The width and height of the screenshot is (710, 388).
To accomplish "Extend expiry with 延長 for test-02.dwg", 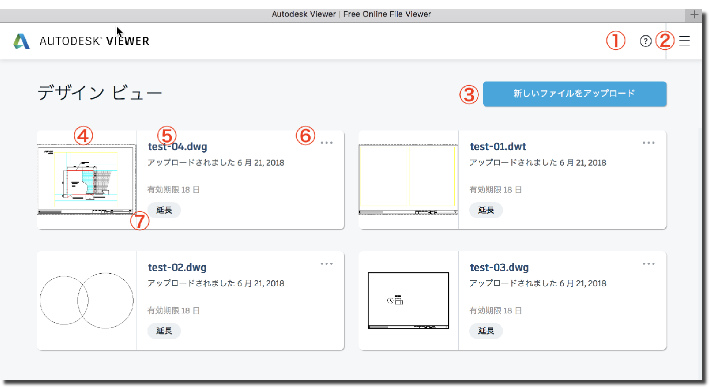I will [164, 331].
